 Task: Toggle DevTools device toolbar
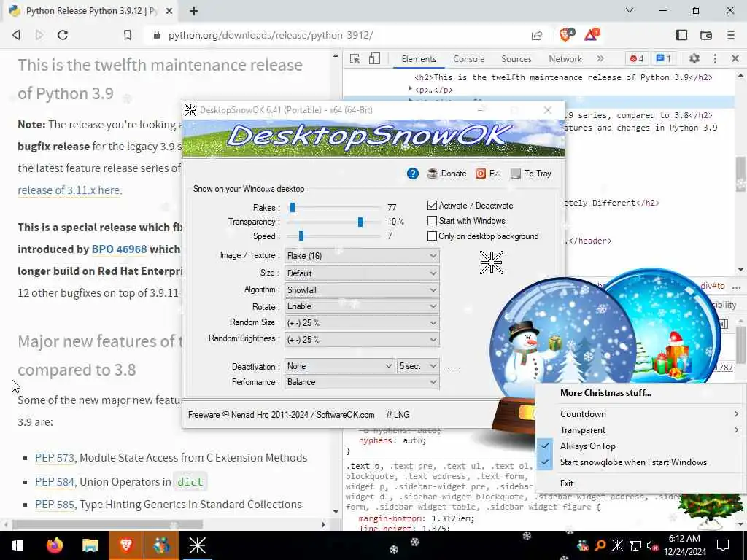coord(374,58)
